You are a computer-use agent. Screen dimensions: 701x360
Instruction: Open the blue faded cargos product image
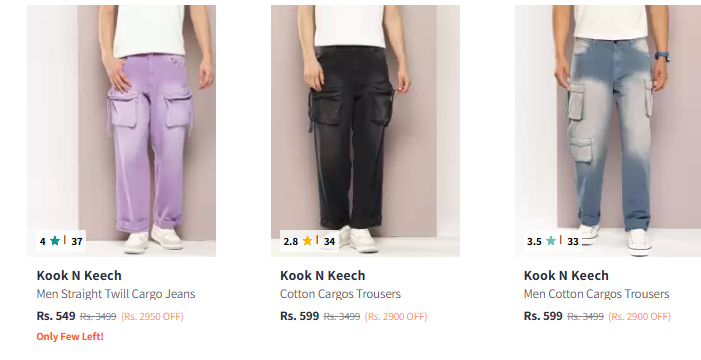608,131
